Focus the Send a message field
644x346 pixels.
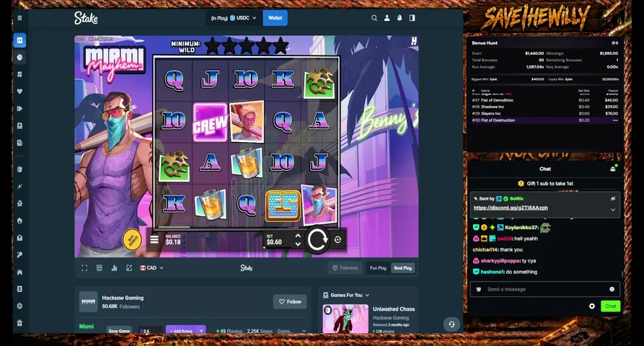(545, 289)
